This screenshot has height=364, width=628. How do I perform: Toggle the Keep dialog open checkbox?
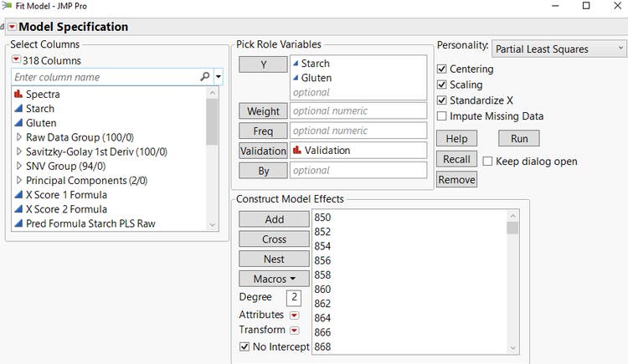pyautogui.click(x=487, y=161)
